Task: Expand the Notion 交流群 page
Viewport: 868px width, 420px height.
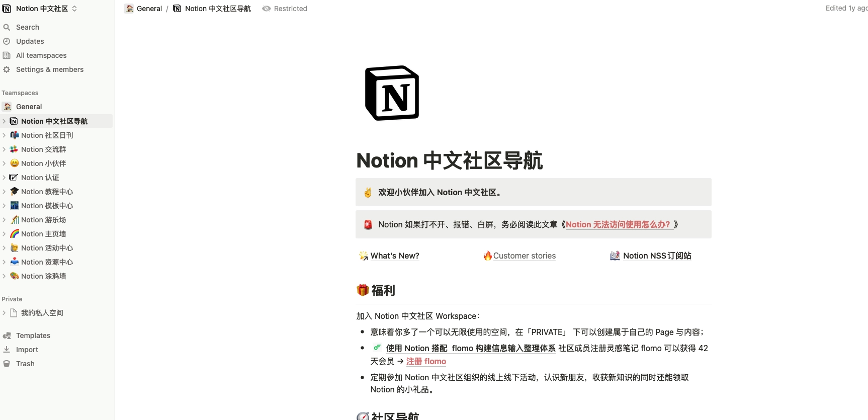Action: [4, 149]
